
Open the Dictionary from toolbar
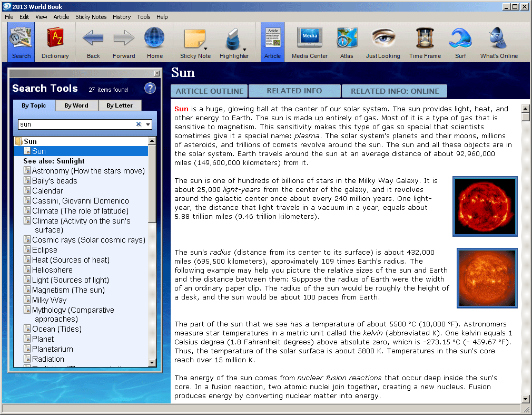pyautogui.click(x=55, y=43)
